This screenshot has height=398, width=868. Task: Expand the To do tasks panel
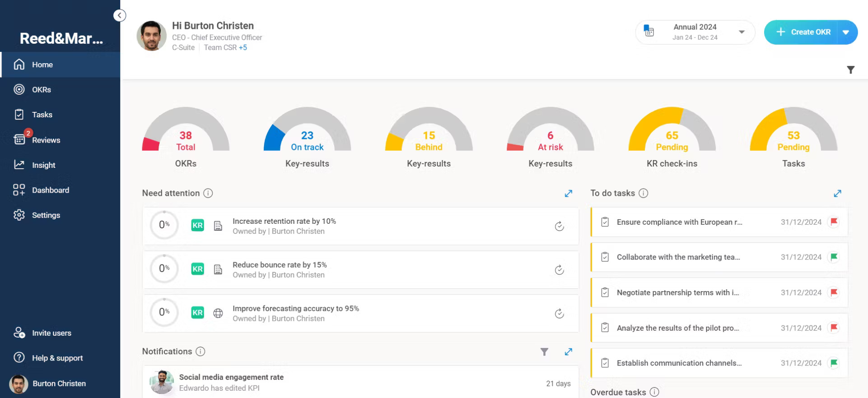point(837,194)
